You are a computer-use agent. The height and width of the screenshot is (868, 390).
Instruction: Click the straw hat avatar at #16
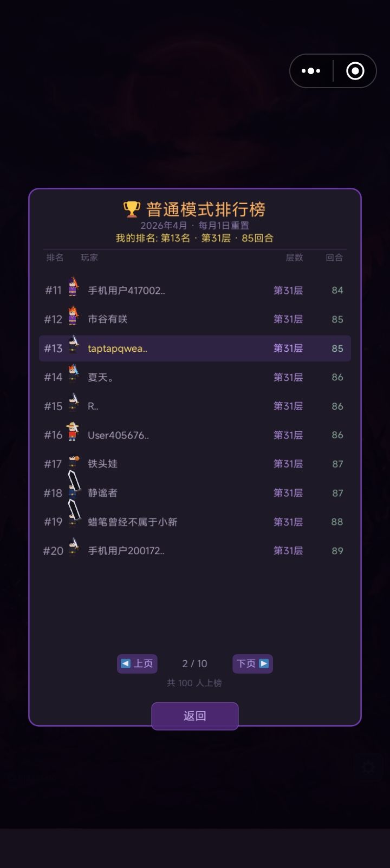click(73, 432)
